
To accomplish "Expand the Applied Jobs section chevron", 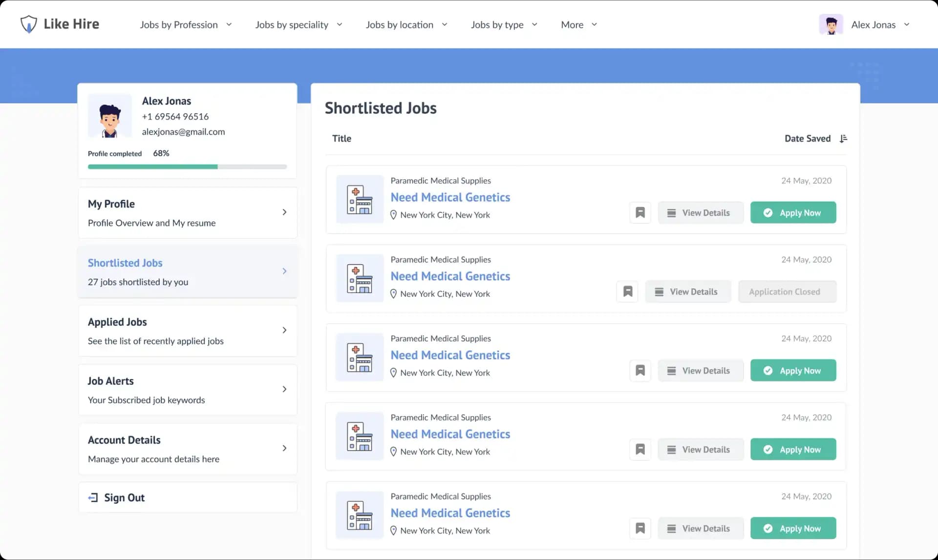I will (x=284, y=330).
